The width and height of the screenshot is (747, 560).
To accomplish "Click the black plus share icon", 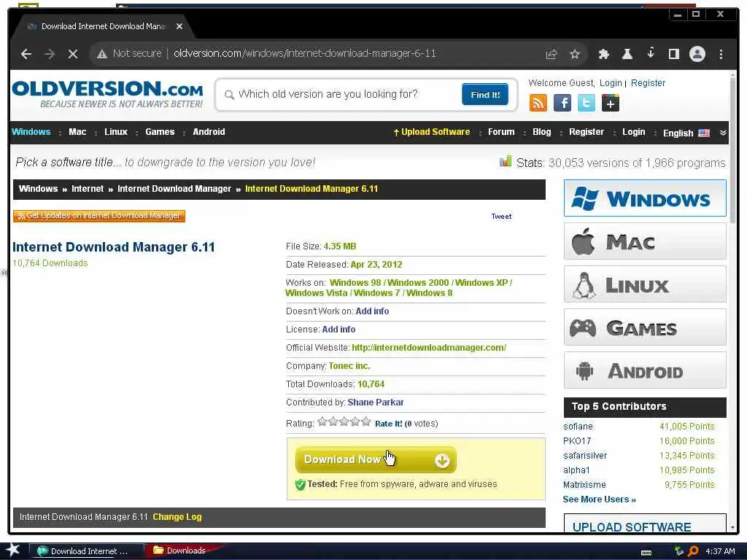I will (x=611, y=103).
